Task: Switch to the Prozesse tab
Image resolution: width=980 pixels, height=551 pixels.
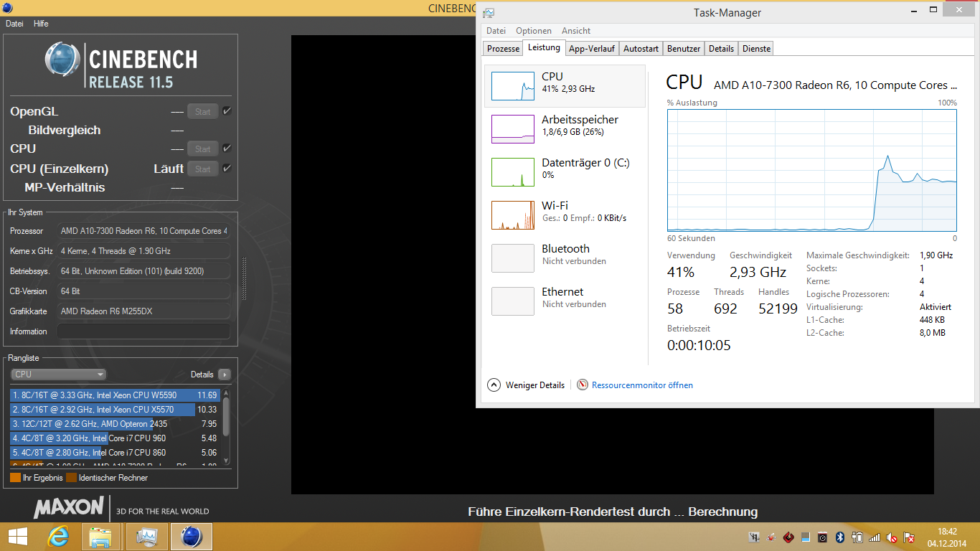Action: click(503, 49)
